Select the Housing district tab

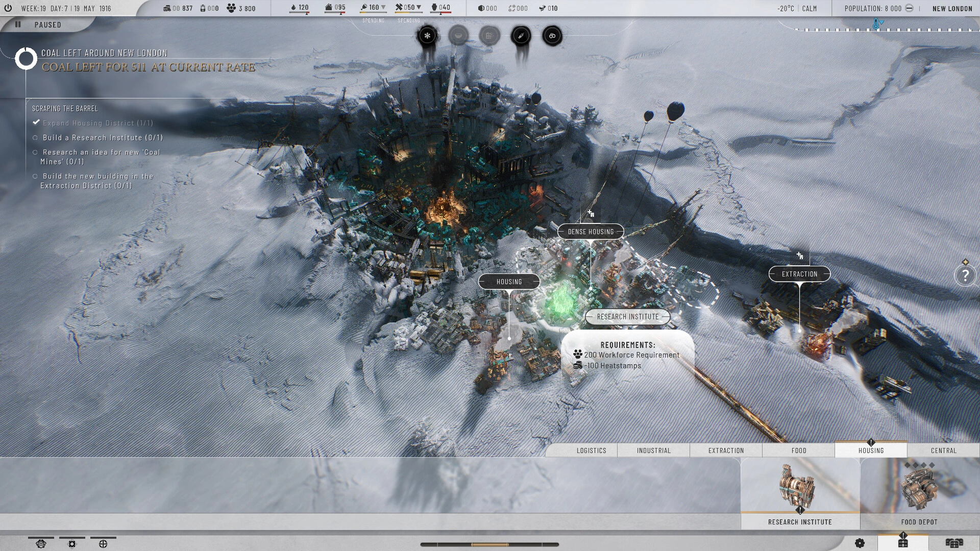[x=871, y=449]
